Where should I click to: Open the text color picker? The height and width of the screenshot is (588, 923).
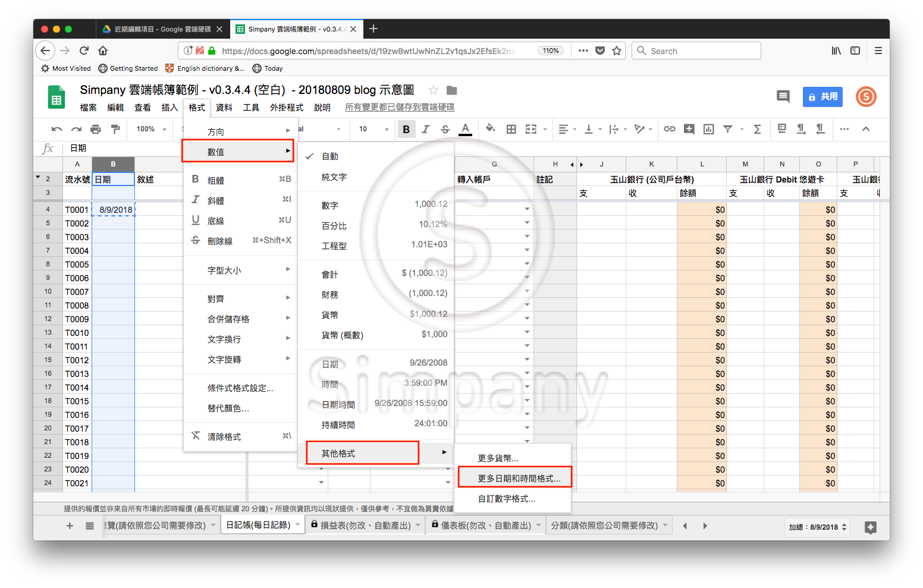click(x=465, y=129)
